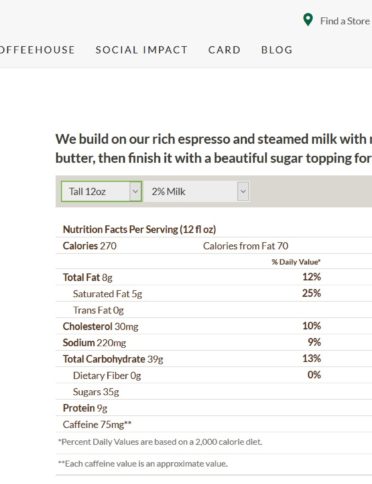The height and width of the screenshot is (484, 372).
Task: Expand the Tall 12oz size dropdown
Action: [102, 191]
